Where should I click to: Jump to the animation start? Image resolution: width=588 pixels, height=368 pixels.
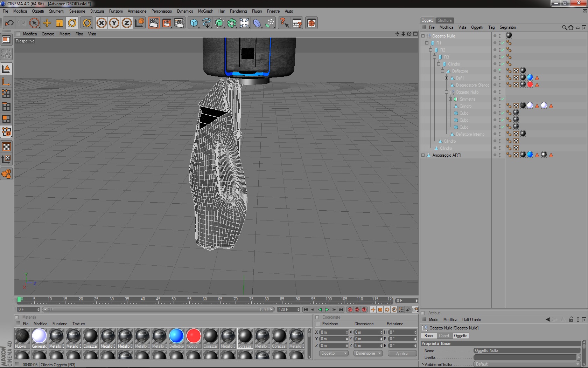click(306, 309)
